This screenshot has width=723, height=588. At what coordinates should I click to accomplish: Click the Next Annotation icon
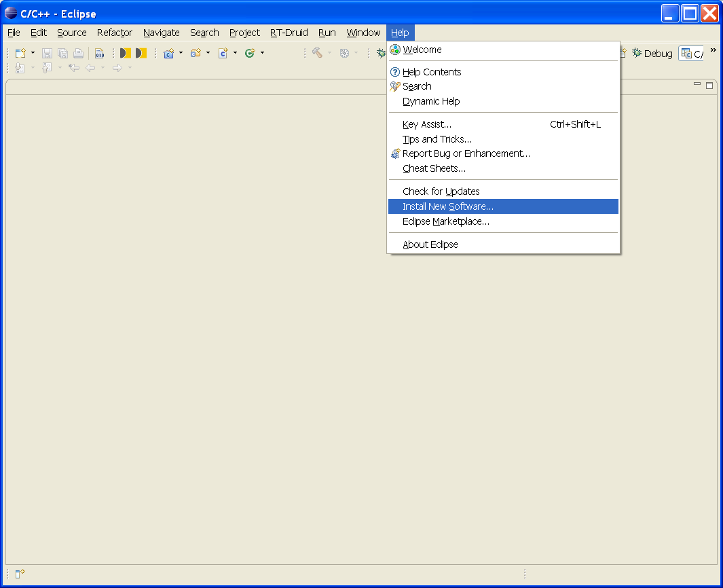click(20, 69)
